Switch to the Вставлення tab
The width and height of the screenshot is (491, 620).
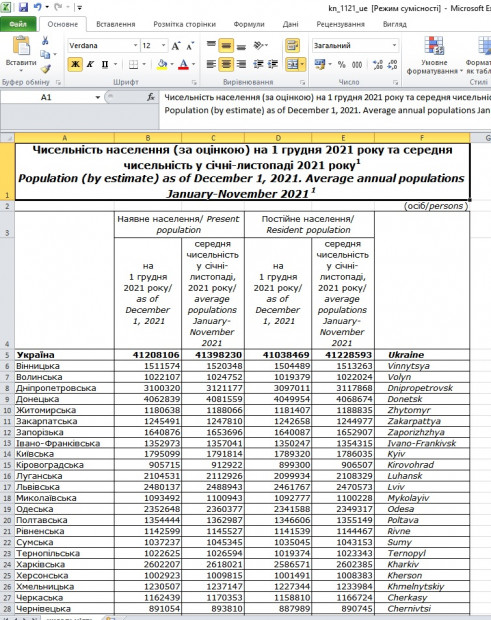tap(116, 24)
